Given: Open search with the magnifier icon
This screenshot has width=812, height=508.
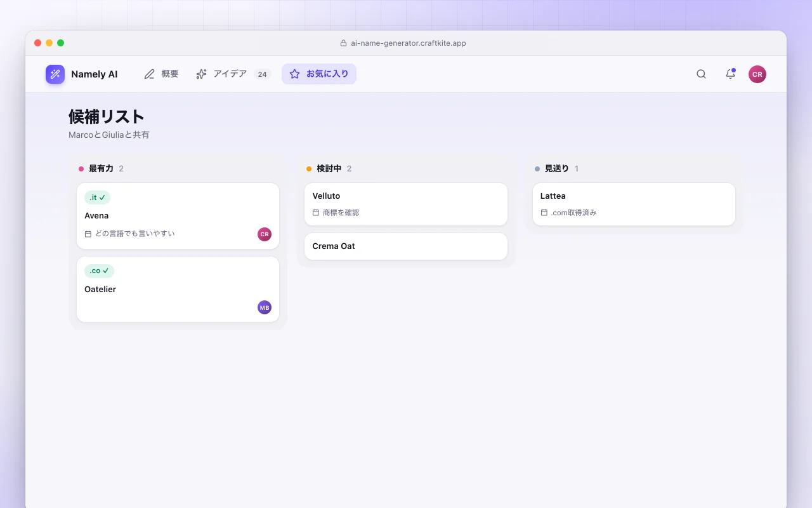Looking at the screenshot, I should 701,74.
